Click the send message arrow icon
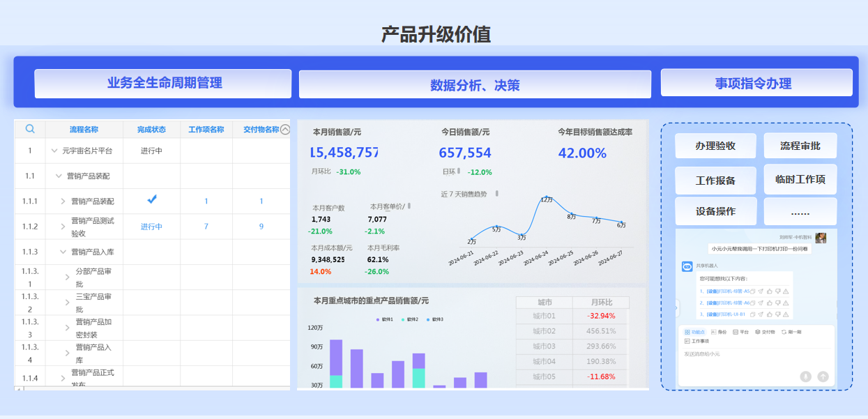Screen dimensions: 868x419 (823, 376)
